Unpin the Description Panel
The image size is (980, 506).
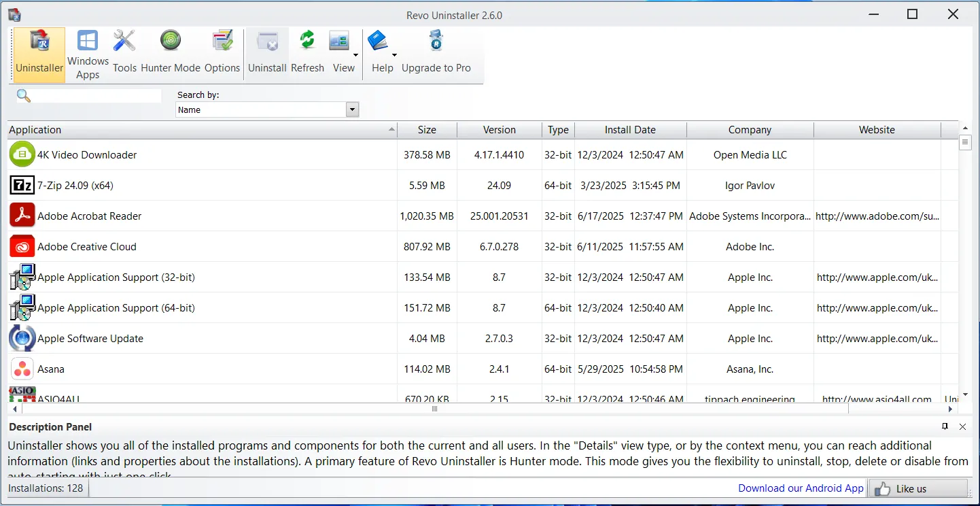(x=944, y=427)
